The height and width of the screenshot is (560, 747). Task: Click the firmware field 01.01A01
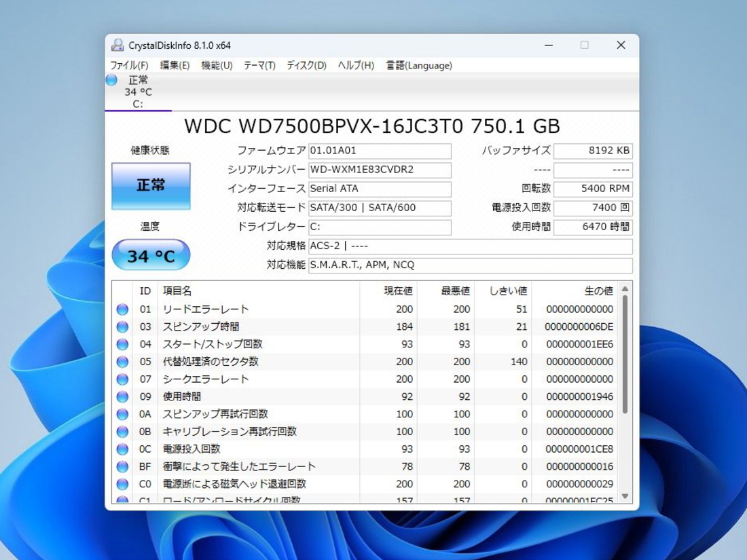click(380, 151)
